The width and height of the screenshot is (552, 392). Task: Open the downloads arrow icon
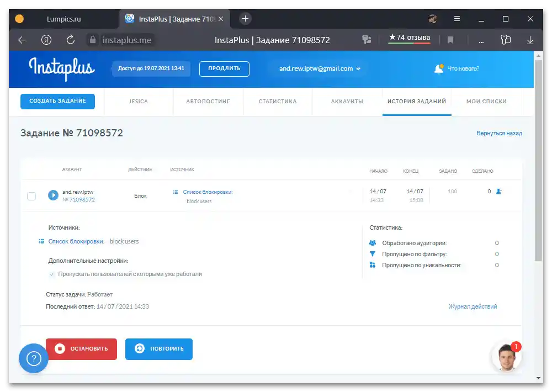[530, 40]
